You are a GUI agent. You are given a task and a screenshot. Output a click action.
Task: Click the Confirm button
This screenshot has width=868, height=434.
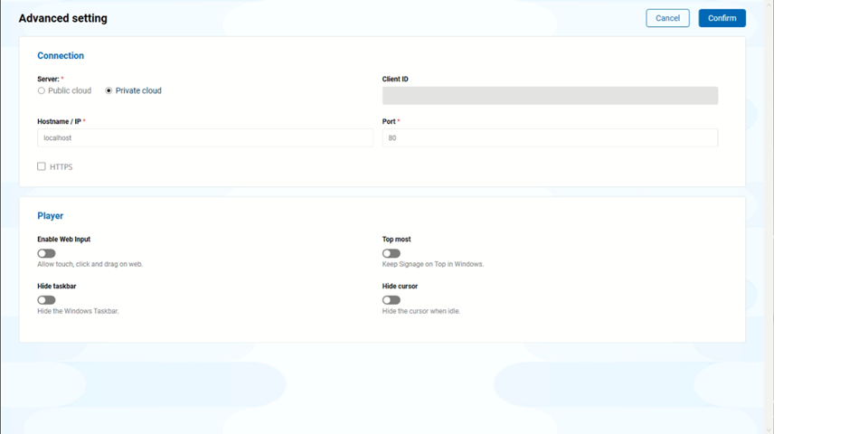[722, 18]
